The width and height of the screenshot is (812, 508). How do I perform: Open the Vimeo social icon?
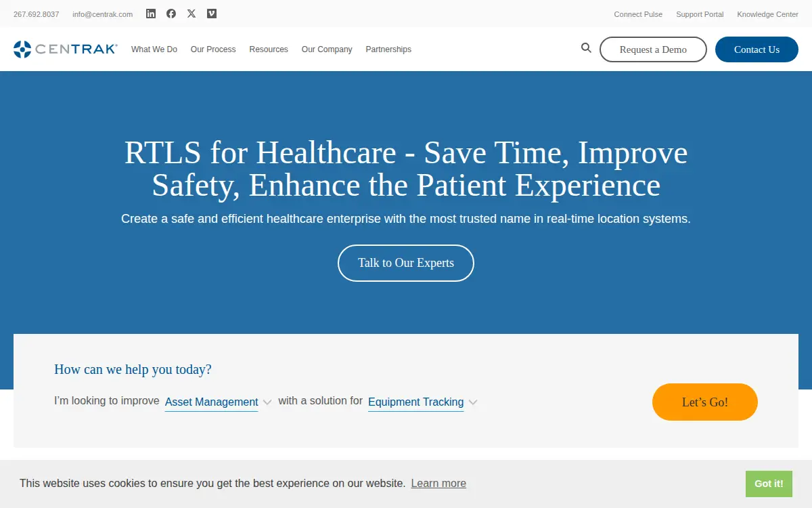point(212,14)
